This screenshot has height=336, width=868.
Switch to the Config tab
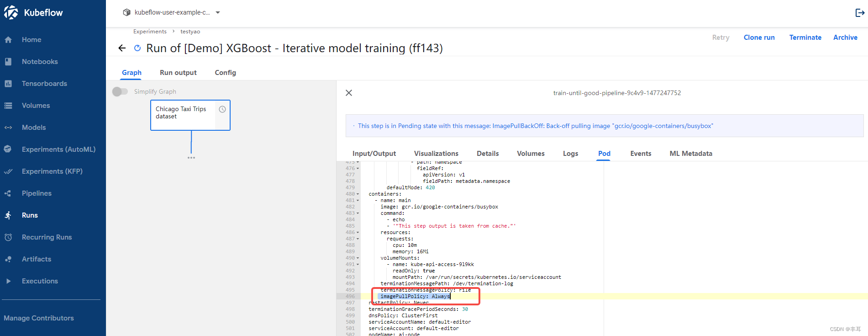226,73
